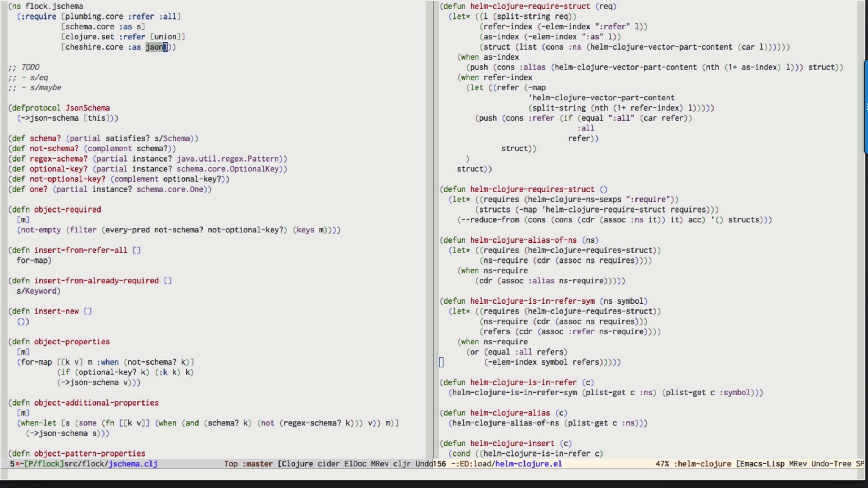
Task: Click 'for-map' under insert-from-refer-all
Action: tap(32, 260)
